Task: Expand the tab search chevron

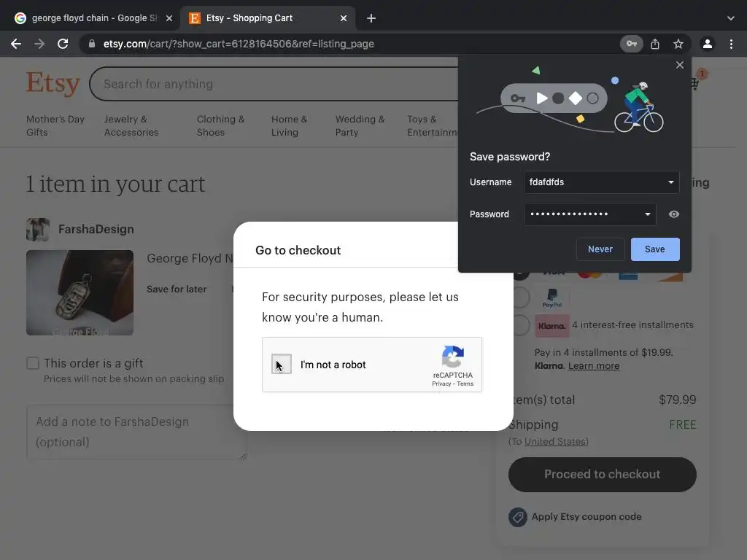Action: (x=731, y=18)
